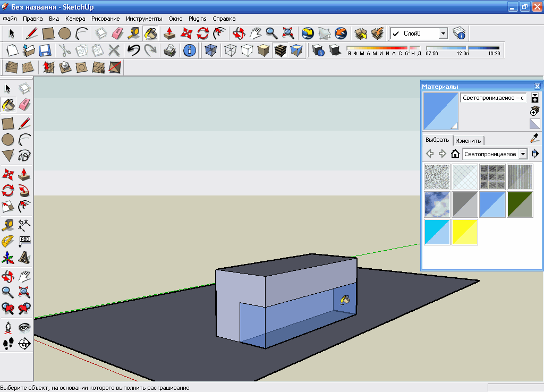Select the Arc tool in top toolbar

tap(82, 33)
